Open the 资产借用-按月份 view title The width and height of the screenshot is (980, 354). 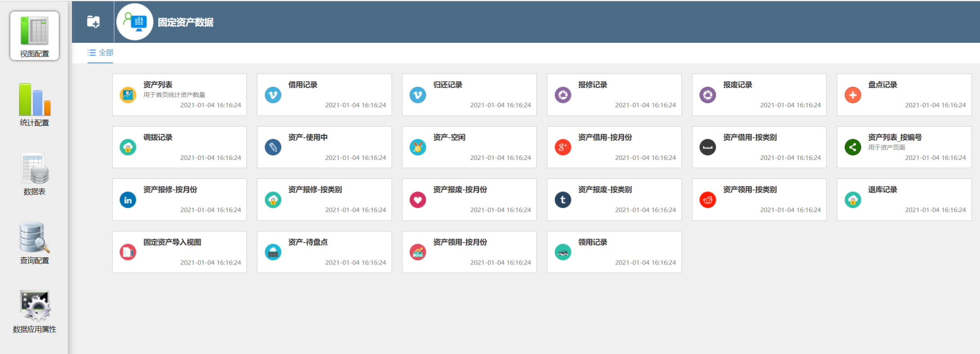605,137
